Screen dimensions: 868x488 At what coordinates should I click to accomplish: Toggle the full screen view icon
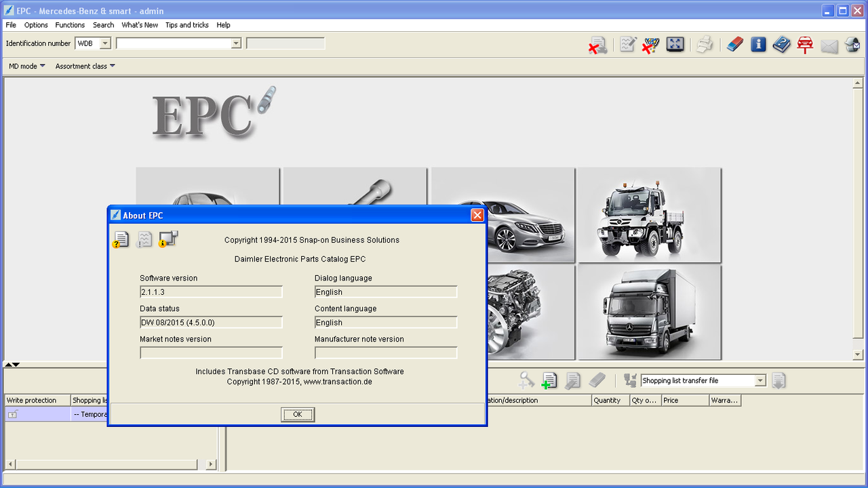pos(675,45)
